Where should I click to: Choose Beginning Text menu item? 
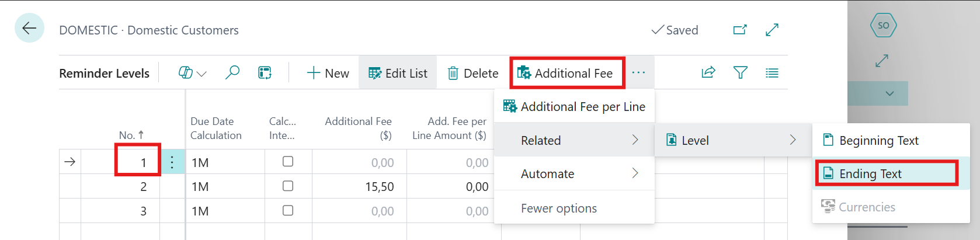878,140
